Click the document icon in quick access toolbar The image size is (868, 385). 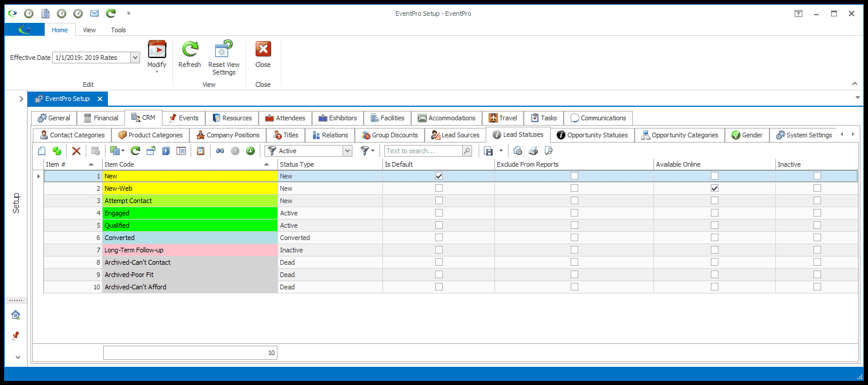coord(45,13)
